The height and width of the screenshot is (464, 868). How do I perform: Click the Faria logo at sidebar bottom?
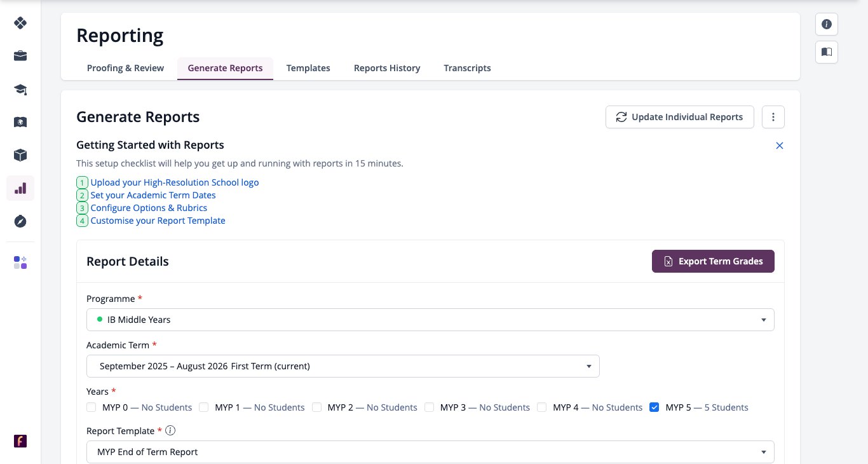(x=20, y=441)
